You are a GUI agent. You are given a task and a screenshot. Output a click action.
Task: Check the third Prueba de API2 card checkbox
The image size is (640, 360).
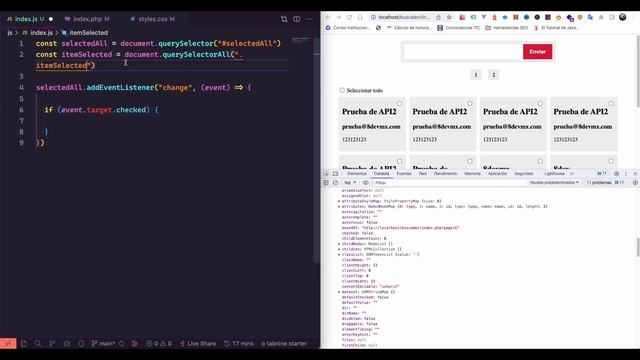[540, 104]
